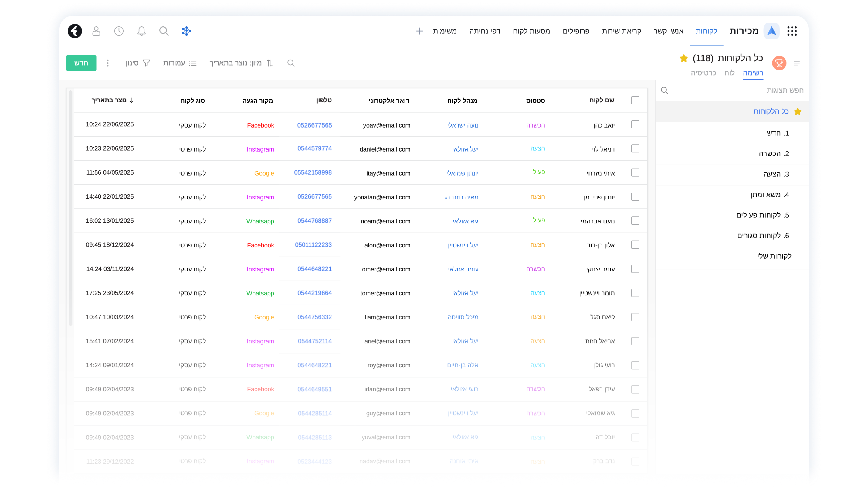Image resolution: width=868 pixels, height=501 pixels.
Task: Open phone link 0544579774
Action: (314, 149)
